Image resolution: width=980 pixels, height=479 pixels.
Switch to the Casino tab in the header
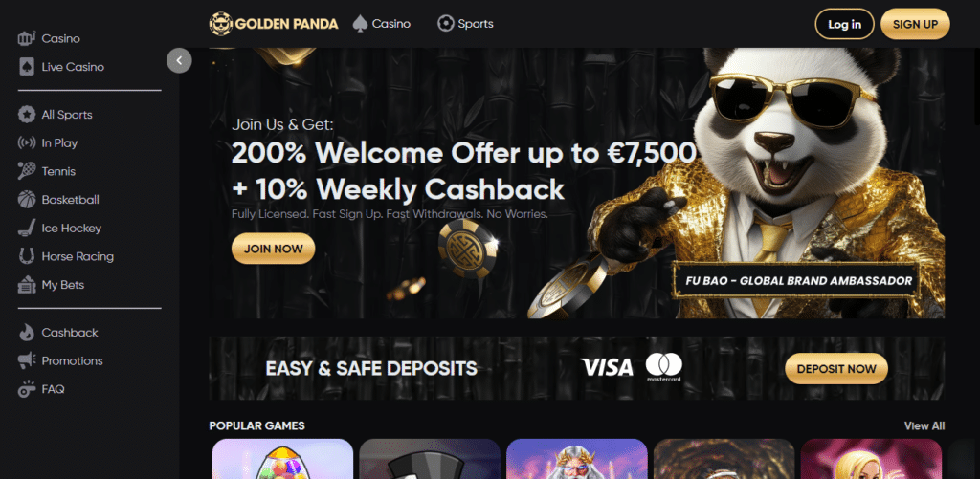point(381,24)
